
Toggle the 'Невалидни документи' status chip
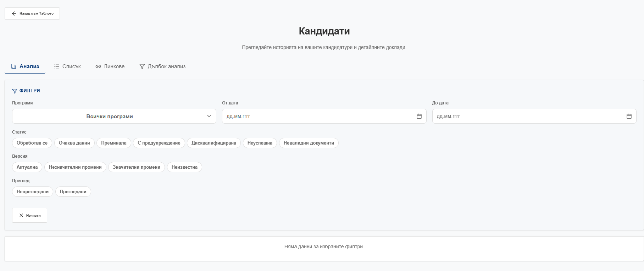309,143
